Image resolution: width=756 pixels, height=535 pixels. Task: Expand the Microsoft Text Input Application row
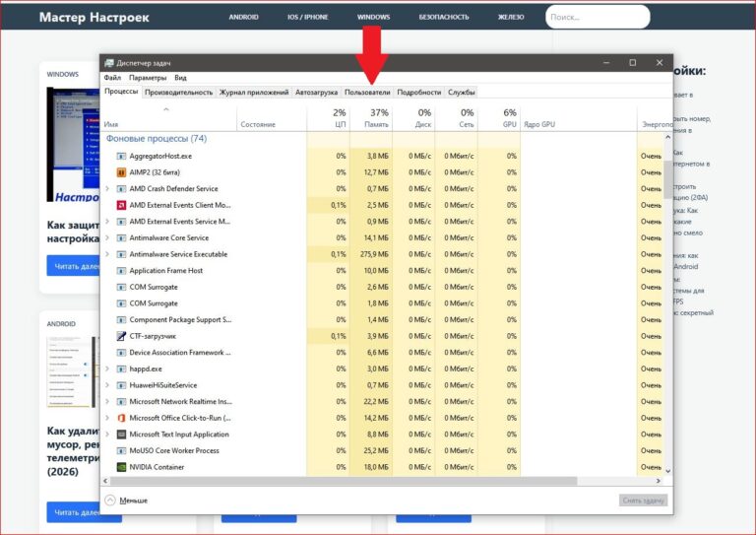(107, 435)
